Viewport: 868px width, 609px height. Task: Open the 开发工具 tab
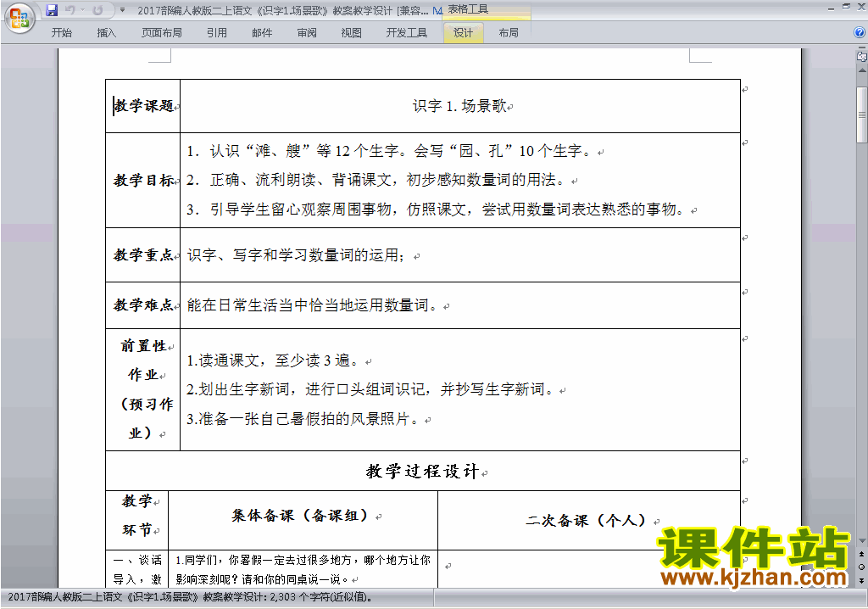(x=407, y=33)
